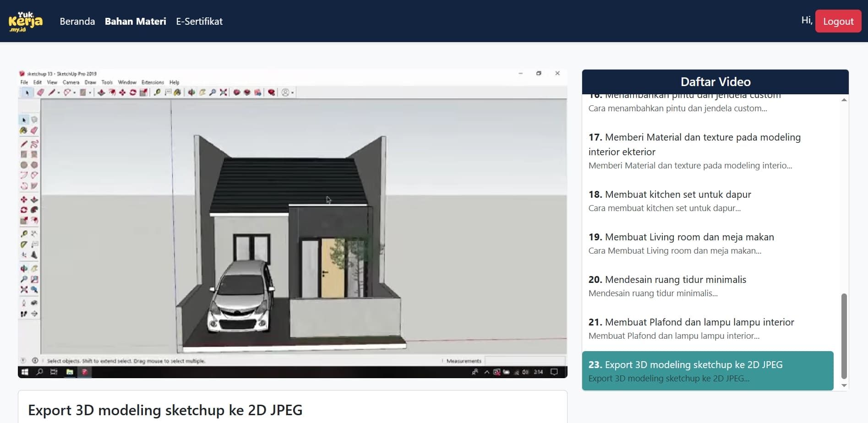Open the Extensions menu in SketchUp
868x423 pixels.
pyautogui.click(x=153, y=82)
